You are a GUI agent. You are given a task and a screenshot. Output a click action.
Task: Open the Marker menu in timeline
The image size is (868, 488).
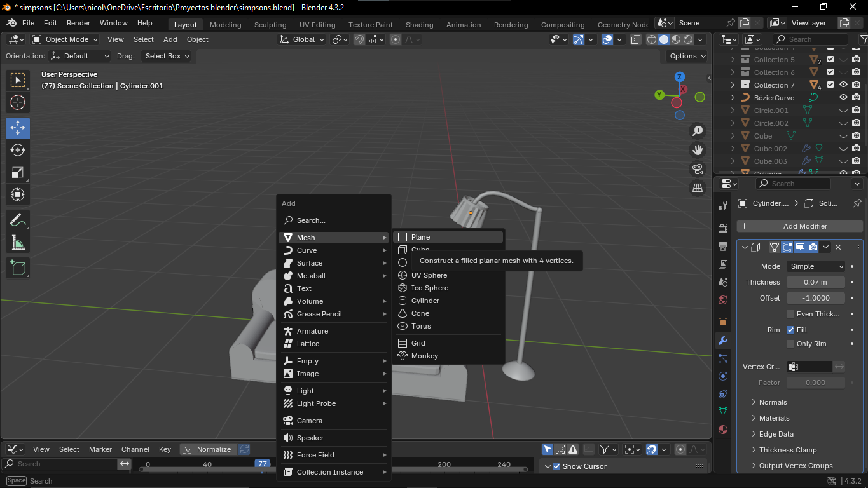100,449
